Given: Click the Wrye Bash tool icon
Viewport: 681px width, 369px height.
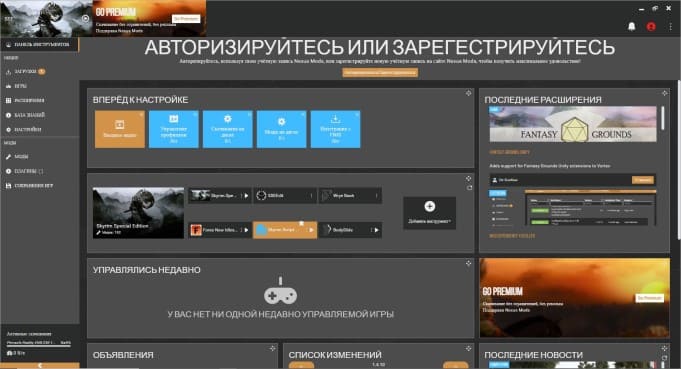Looking at the screenshot, I should (x=326, y=196).
